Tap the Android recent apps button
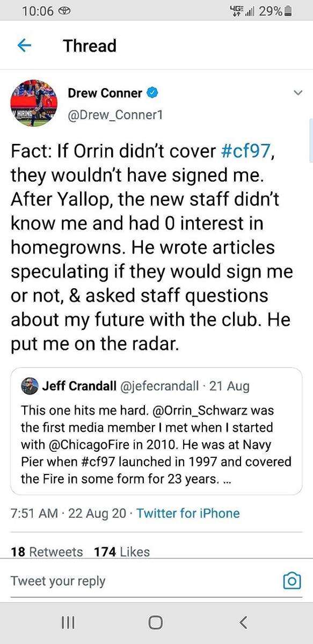 67,623
